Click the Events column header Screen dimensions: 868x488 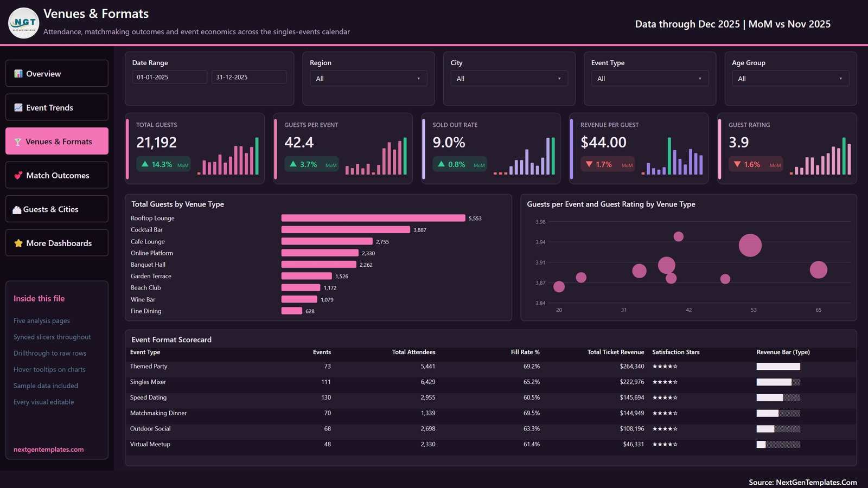tap(322, 352)
